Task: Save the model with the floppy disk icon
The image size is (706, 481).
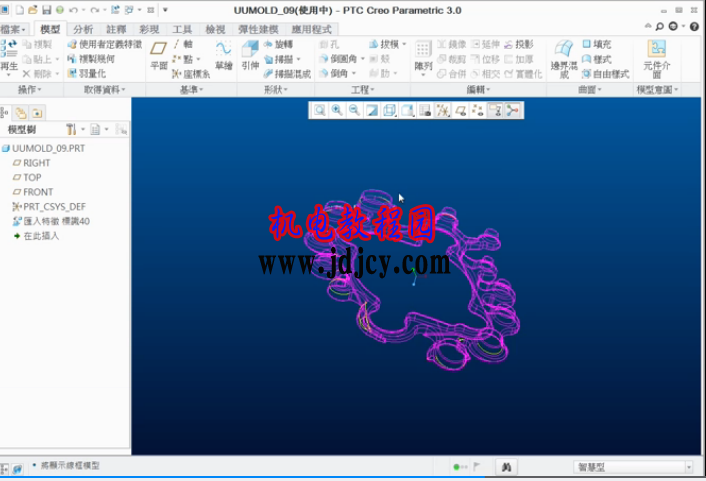Action: click(46, 10)
